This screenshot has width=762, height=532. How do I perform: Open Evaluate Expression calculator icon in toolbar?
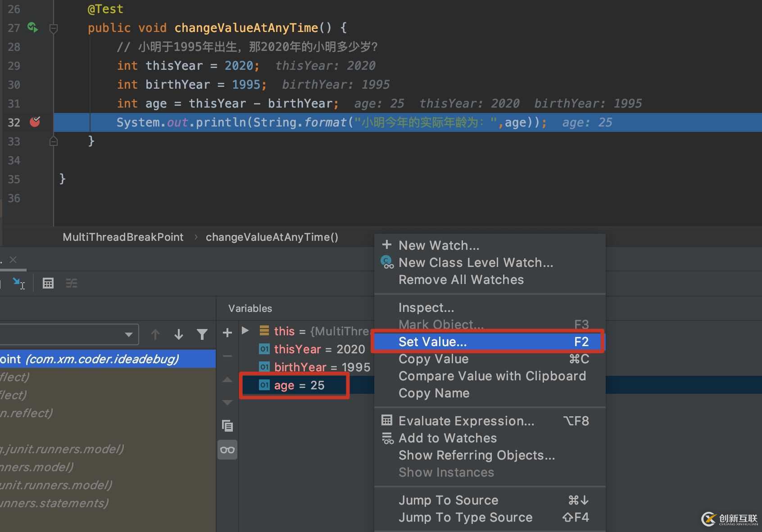coord(48,283)
